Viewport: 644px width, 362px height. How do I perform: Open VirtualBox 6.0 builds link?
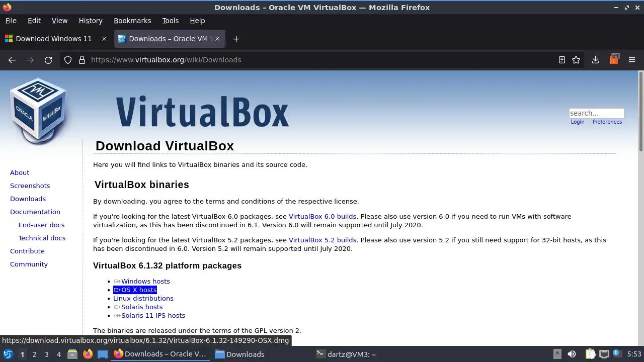coord(323,216)
